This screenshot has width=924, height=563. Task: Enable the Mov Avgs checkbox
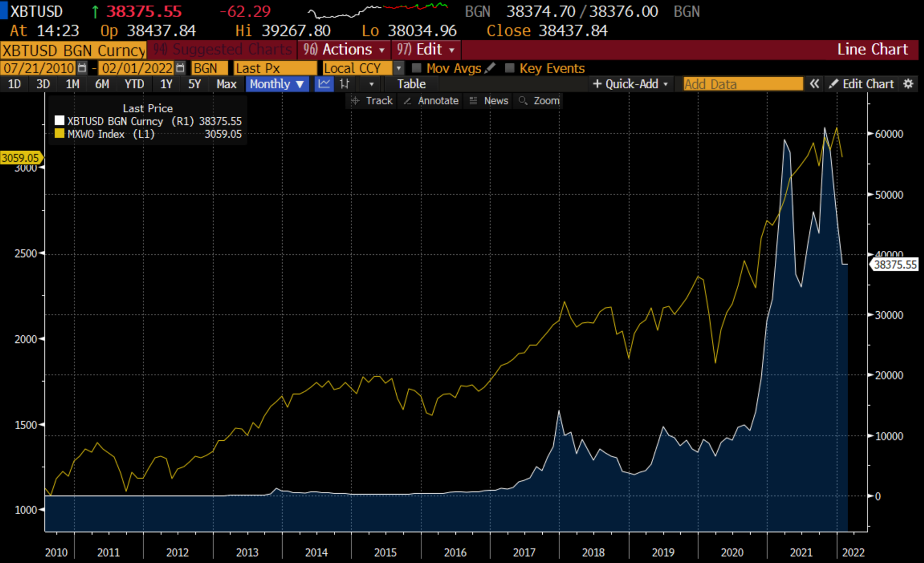pos(416,68)
